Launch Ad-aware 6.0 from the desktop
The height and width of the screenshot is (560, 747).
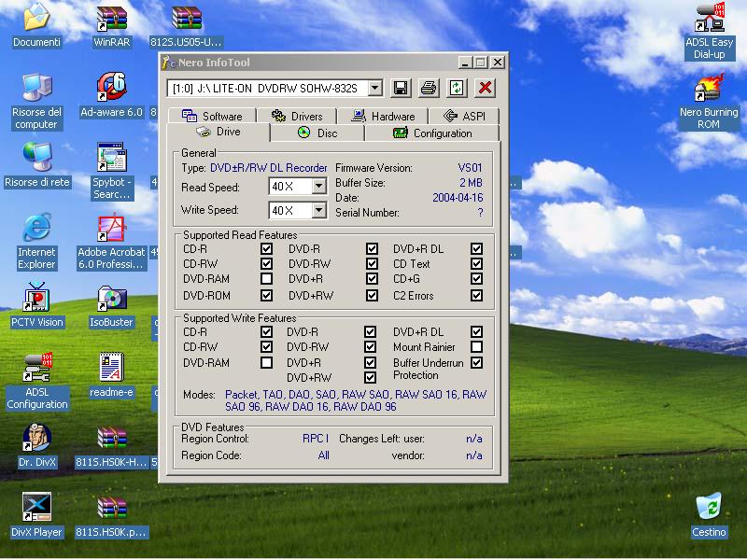coord(111,95)
